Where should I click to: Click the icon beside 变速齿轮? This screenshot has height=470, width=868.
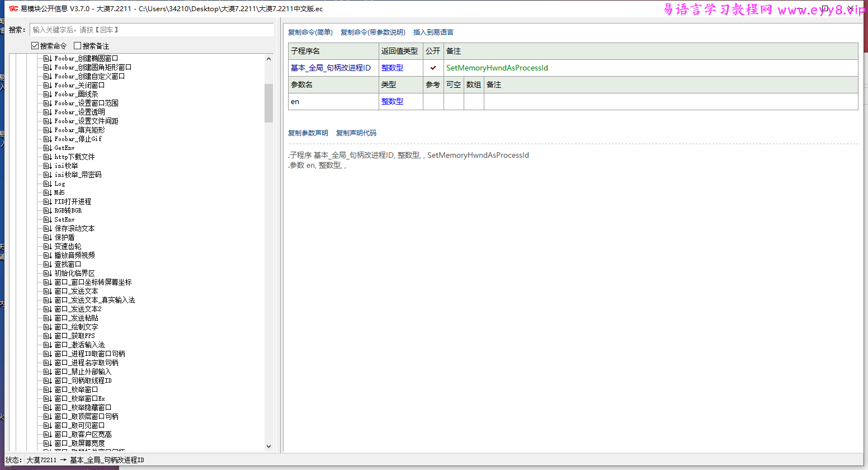click(48, 246)
